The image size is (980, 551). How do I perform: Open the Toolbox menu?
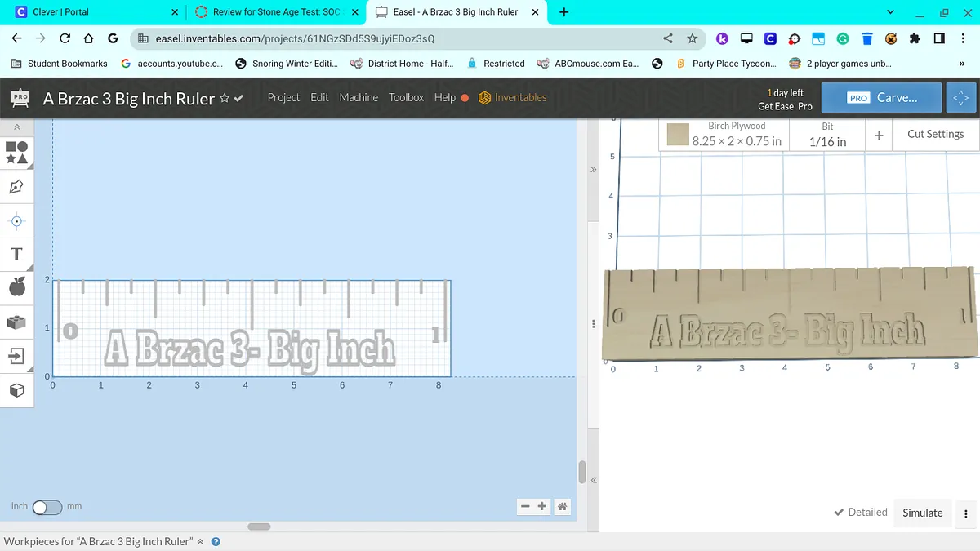click(x=406, y=97)
